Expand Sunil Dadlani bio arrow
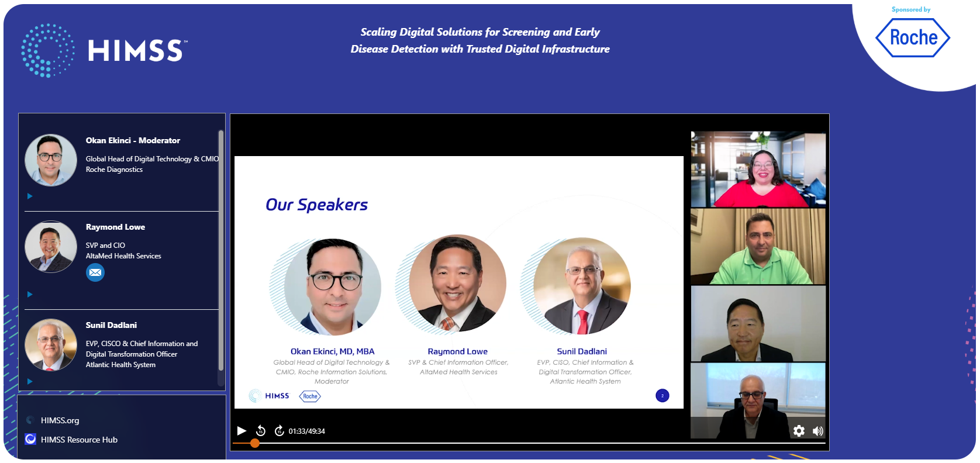 [30, 382]
